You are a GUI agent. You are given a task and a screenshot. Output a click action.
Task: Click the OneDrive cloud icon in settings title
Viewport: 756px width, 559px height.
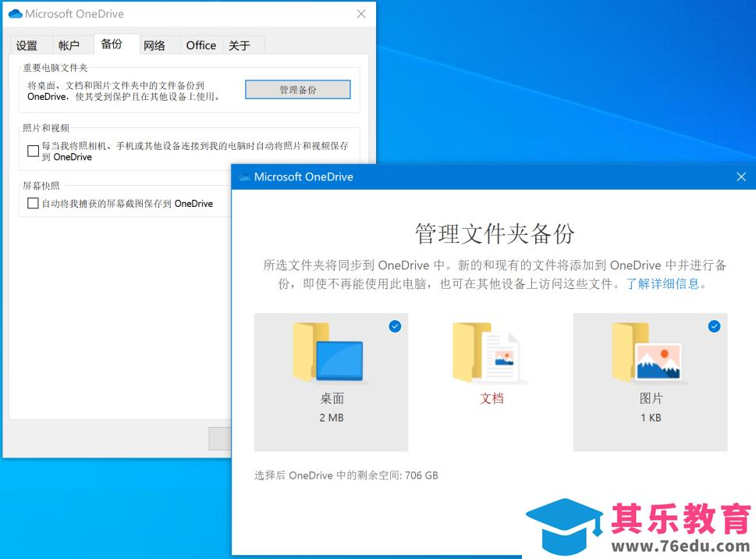[x=16, y=14]
